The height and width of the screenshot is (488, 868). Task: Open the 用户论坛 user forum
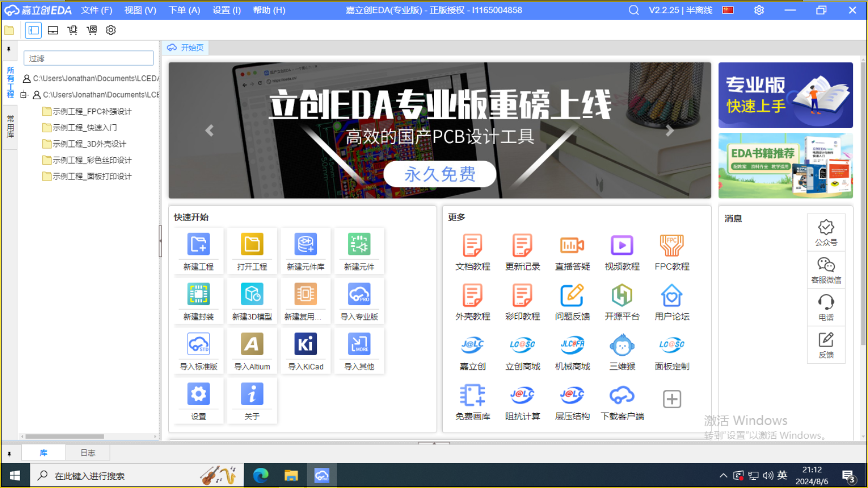(x=672, y=296)
